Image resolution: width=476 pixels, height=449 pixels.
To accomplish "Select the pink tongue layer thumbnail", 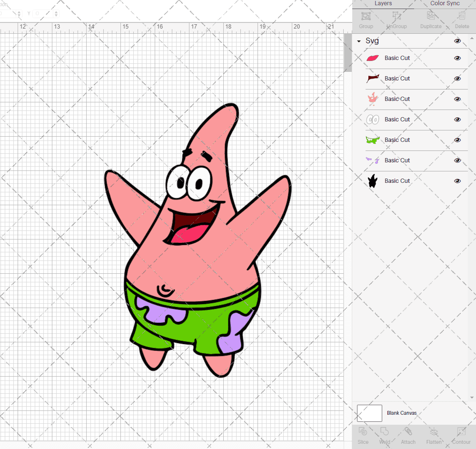I will pyautogui.click(x=373, y=58).
